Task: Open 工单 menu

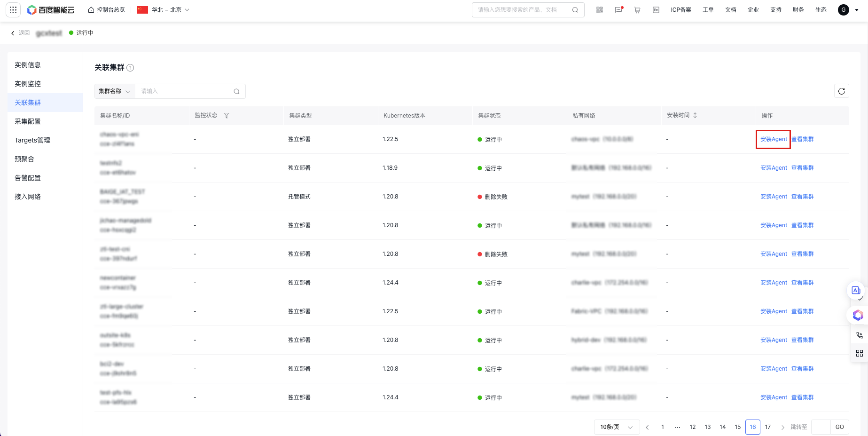Action: point(708,10)
